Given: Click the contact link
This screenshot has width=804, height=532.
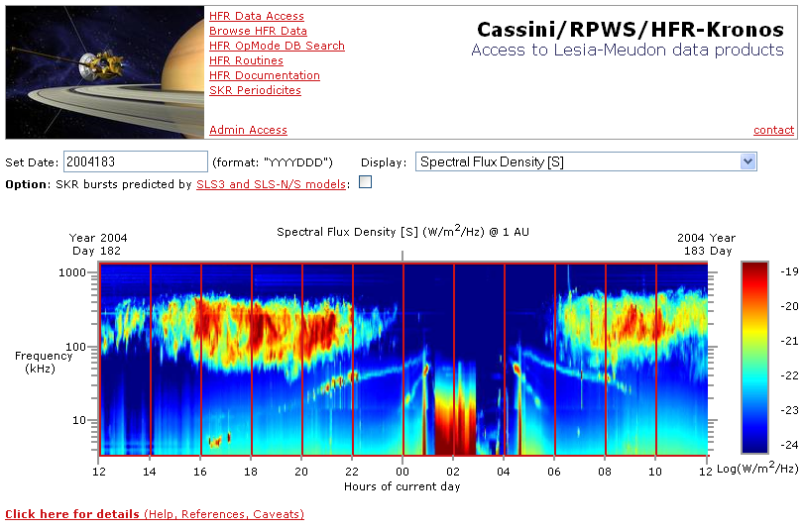Looking at the screenshot, I should [773, 130].
